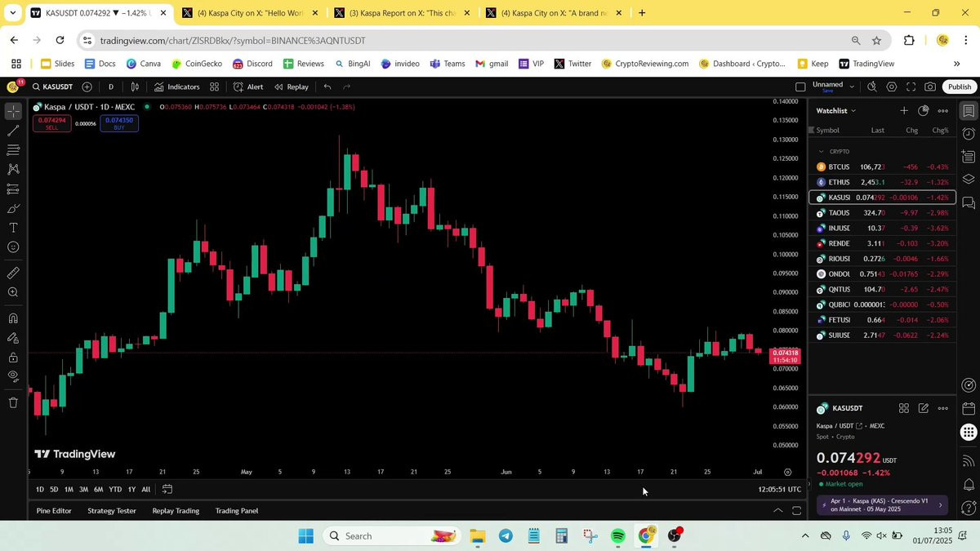Viewport: 980px width, 551px height.
Task: Change the D timeframe interval
Action: pos(111,87)
